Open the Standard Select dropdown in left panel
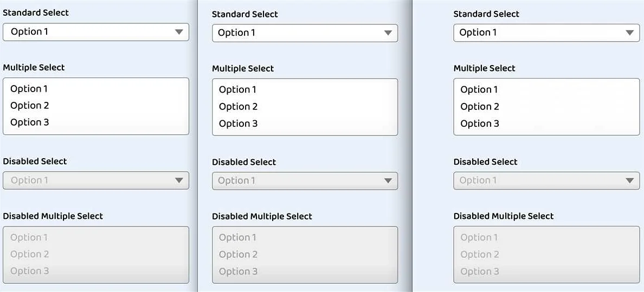Image resolution: width=644 pixels, height=292 pixels. (96, 32)
